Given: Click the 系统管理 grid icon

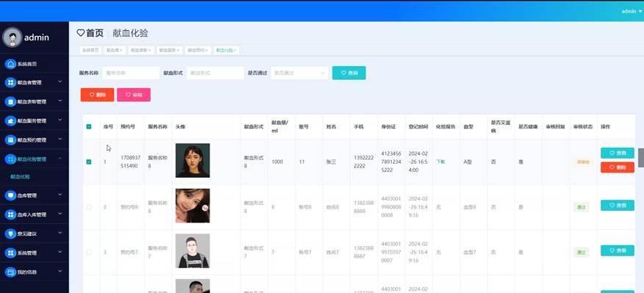Looking at the screenshot, I should coord(10,253).
